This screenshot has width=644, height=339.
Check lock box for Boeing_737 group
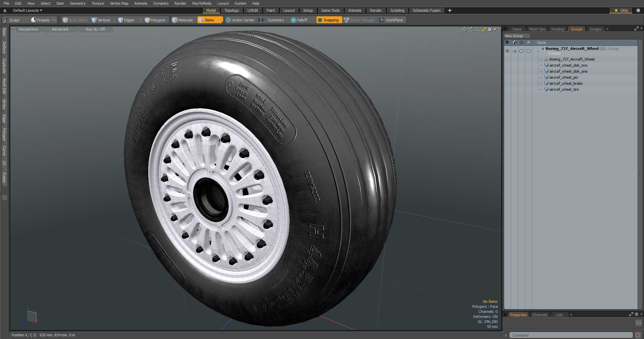[521, 51]
